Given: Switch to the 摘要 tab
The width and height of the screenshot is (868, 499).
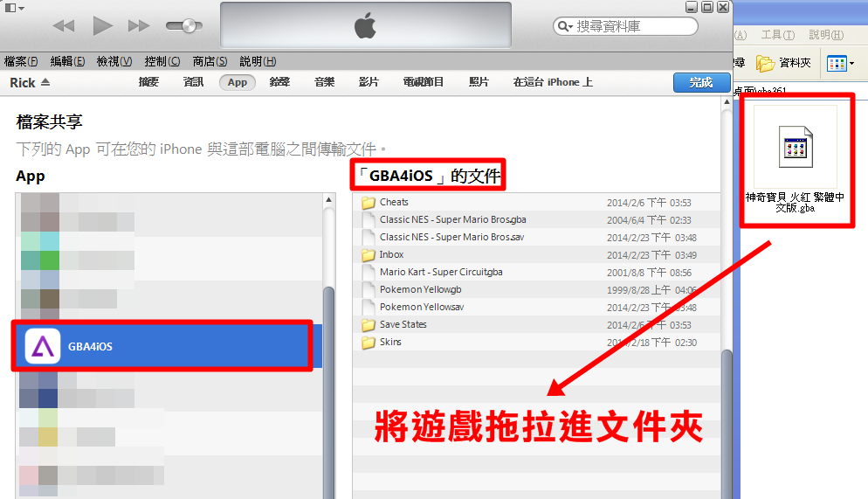Looking at the screenshot, I should coord(148,82).
